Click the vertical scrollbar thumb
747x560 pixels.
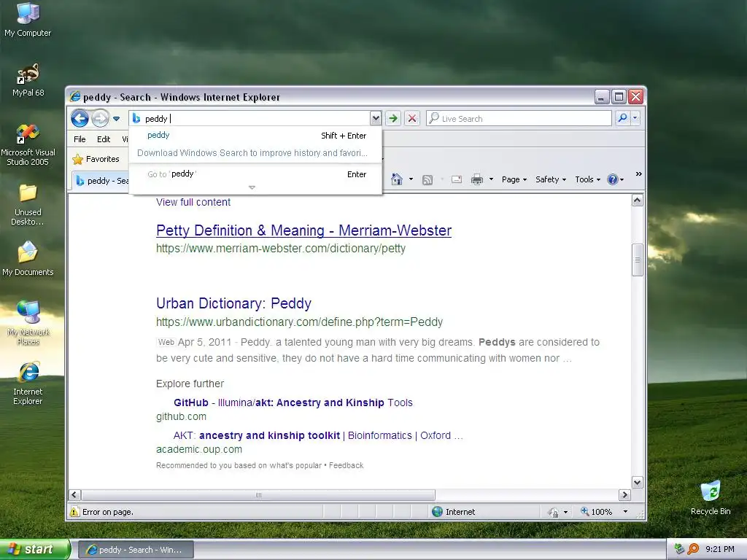coord(638,260)
